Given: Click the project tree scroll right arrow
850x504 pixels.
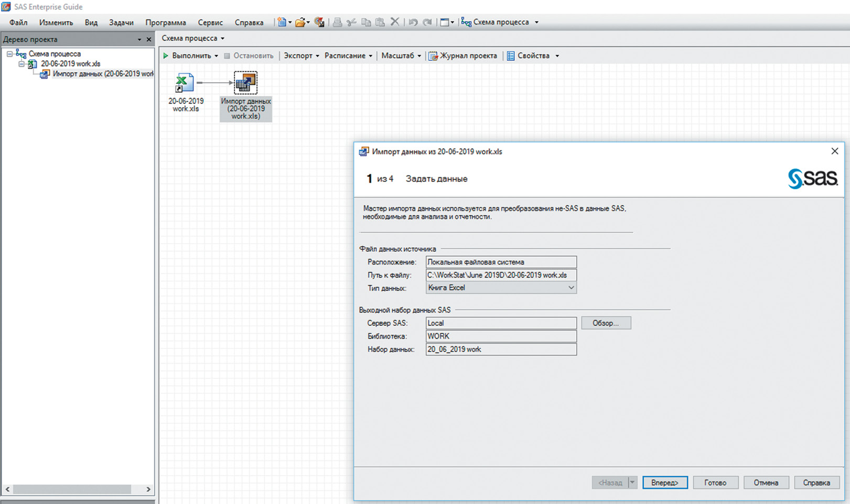Looking at the screenshot, I should (148, 489).
